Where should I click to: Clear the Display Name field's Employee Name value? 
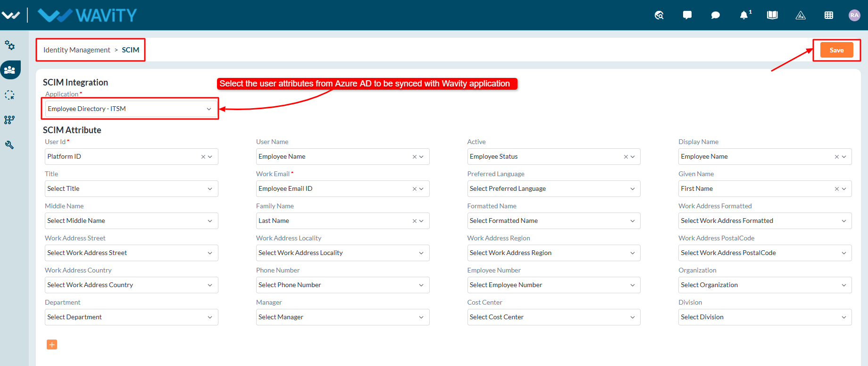tap(837, 157)
